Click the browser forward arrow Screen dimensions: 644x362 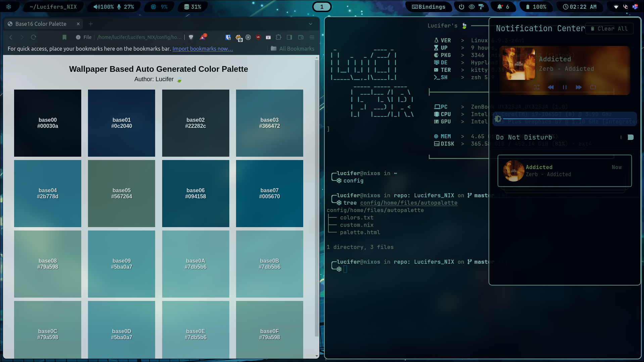22,37
